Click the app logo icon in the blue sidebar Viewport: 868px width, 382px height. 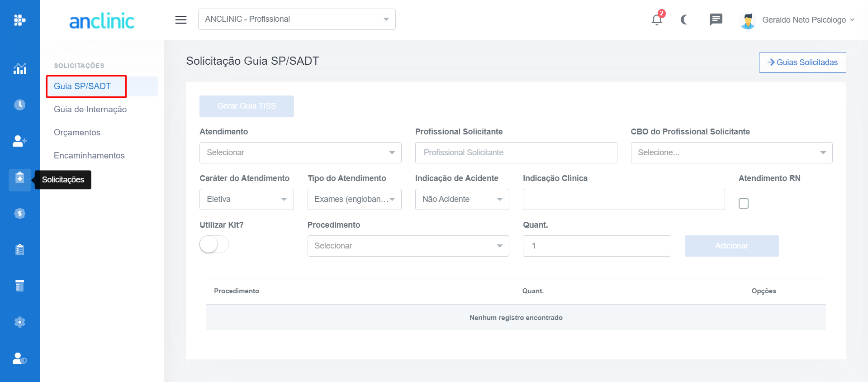click(19, 20)
